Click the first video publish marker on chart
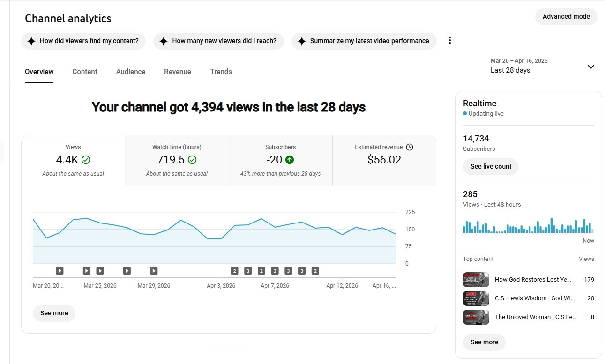The height and width of the screenshot is (364, 605). [x=60, y=271]
